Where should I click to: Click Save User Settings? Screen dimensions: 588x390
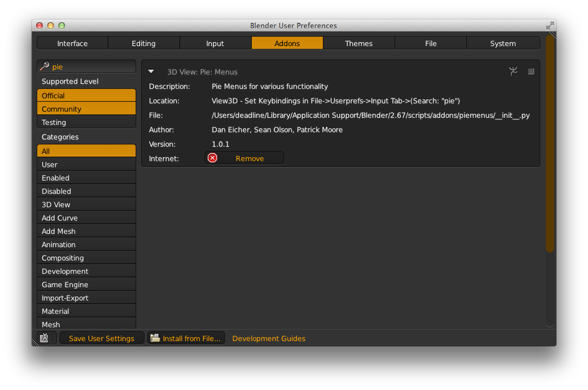(x=102, y=338)
